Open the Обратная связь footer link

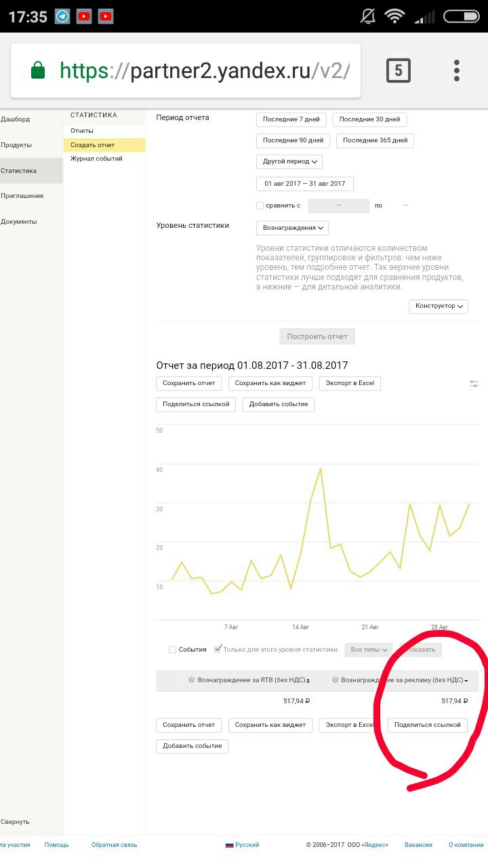click(x=114, y=845)
